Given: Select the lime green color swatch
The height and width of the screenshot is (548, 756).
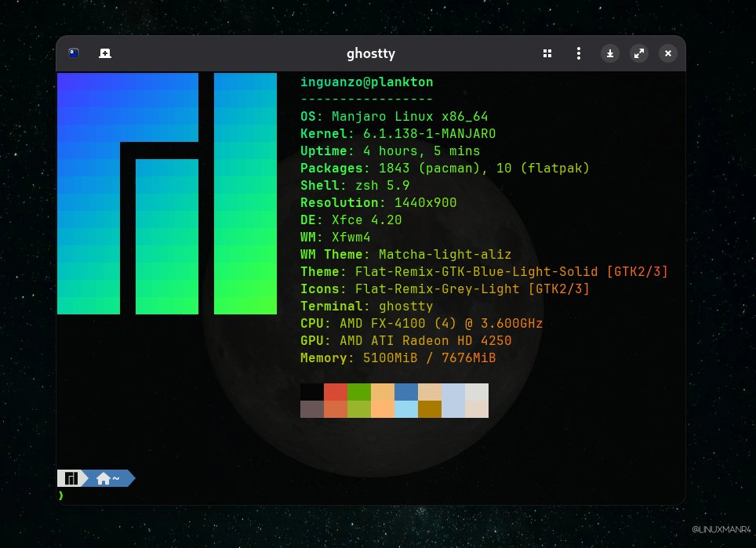Looking at the screenshot, I should 359,409.
